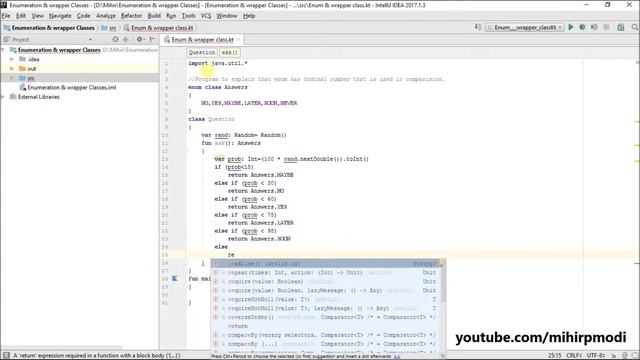Image resolution: width=640 pixels, height=360 pixels.
Task: Open Project panel settings gear
Action: pyautogui.click(x=140, y=40)
